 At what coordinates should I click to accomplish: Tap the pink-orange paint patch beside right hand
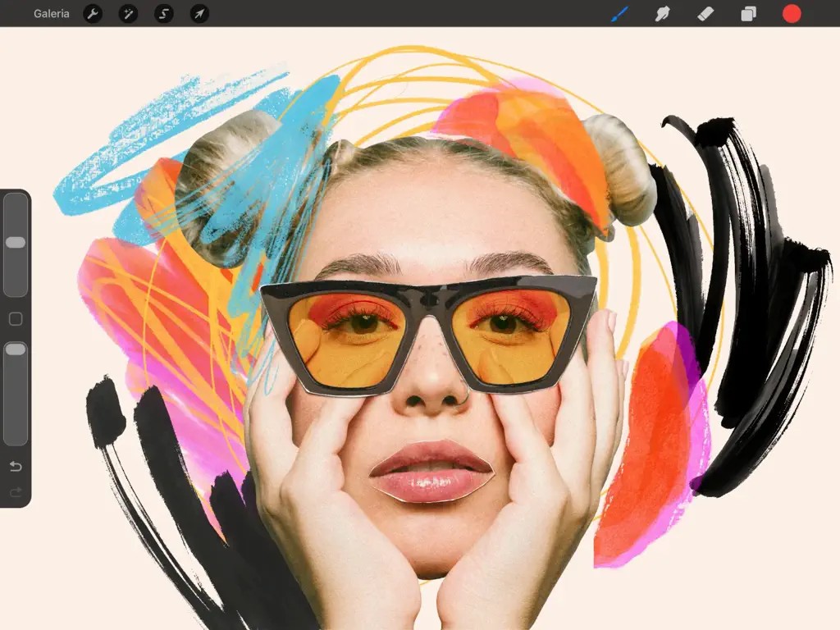pyautogui.click(x=652, y=443)
